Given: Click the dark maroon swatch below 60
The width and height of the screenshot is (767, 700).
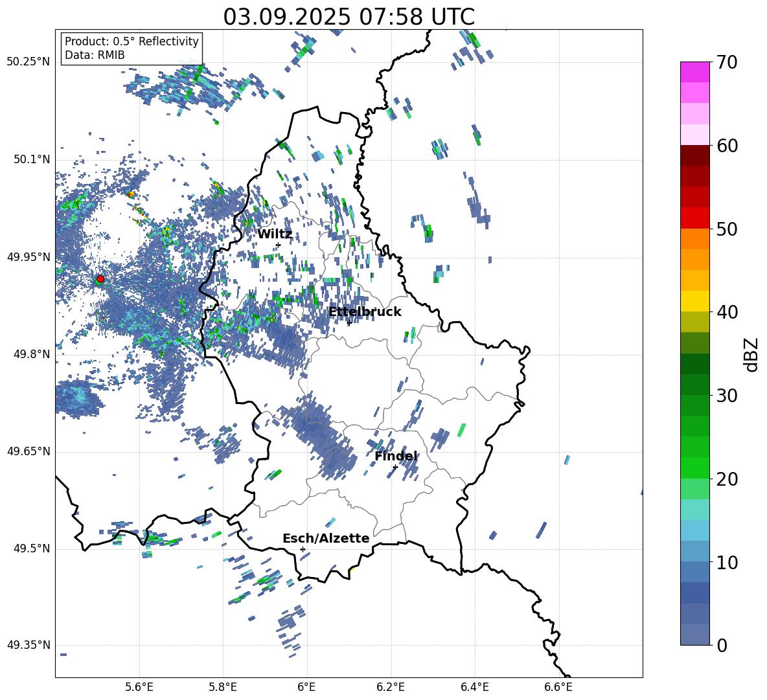Looking at the screenshot, I should click(695, 156).
